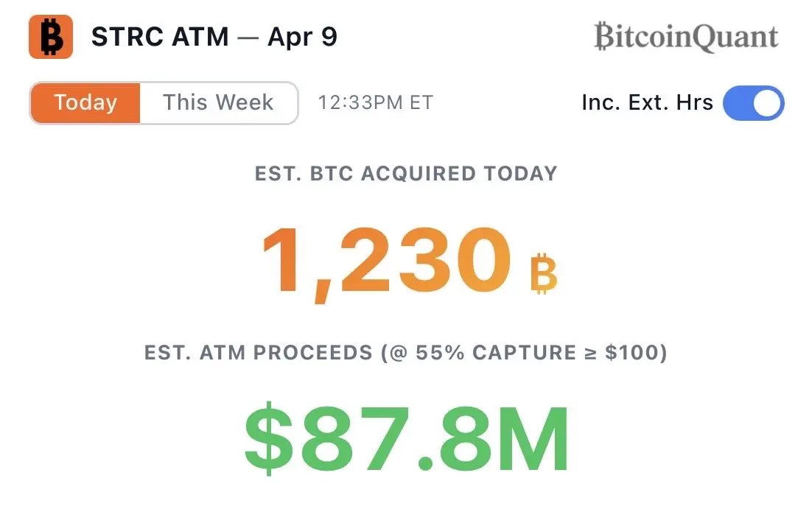Click the small orange Bitcoin symbol beside 1,230

(x=543, y=274)
